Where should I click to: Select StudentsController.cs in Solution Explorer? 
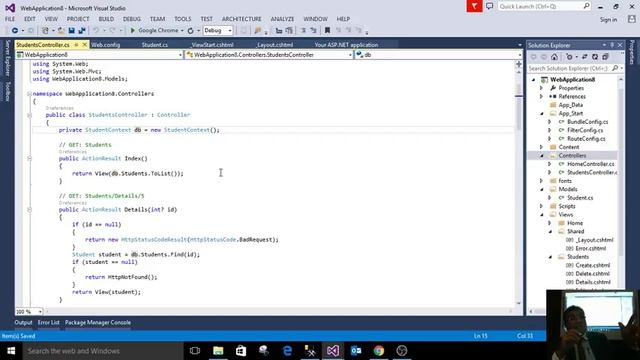tap(592, 173)
